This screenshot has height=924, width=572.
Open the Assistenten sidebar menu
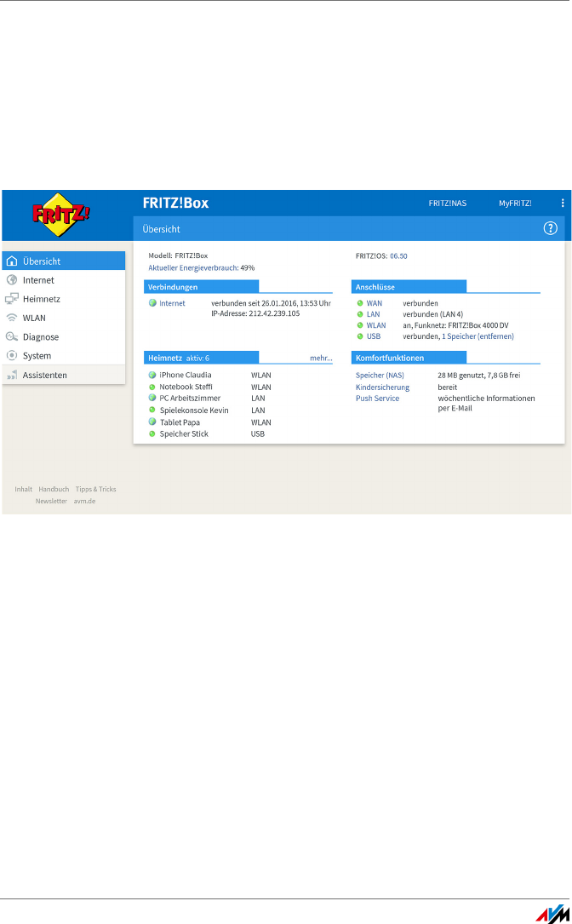pyautogui.click(x=64, y=375)
